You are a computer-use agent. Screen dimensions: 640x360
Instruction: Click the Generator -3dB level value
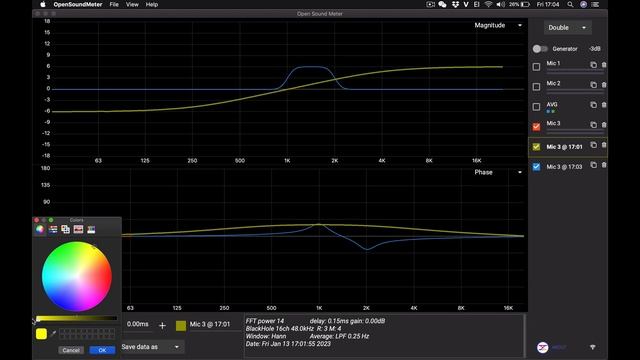pos(595,49)
